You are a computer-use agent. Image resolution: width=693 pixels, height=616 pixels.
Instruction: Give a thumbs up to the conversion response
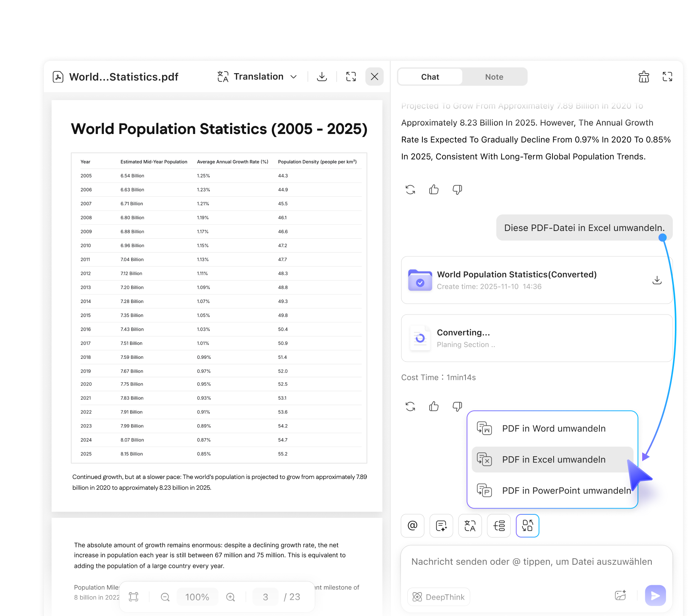click(x=434, y=406)
